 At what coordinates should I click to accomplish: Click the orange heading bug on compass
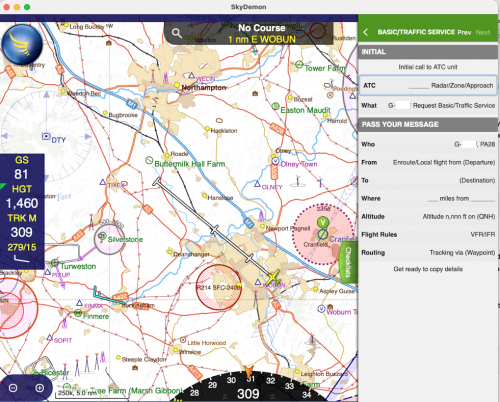249,371
